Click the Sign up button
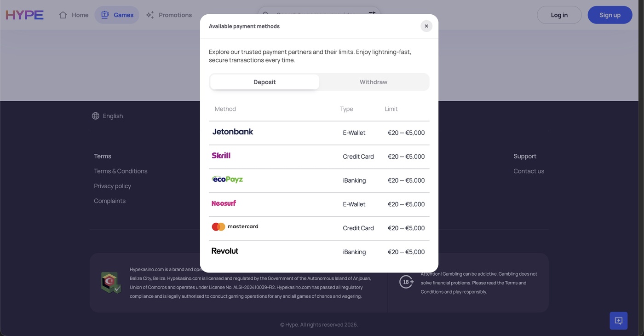The width and height of the screenshot is (644, 336). coord(610,15)
